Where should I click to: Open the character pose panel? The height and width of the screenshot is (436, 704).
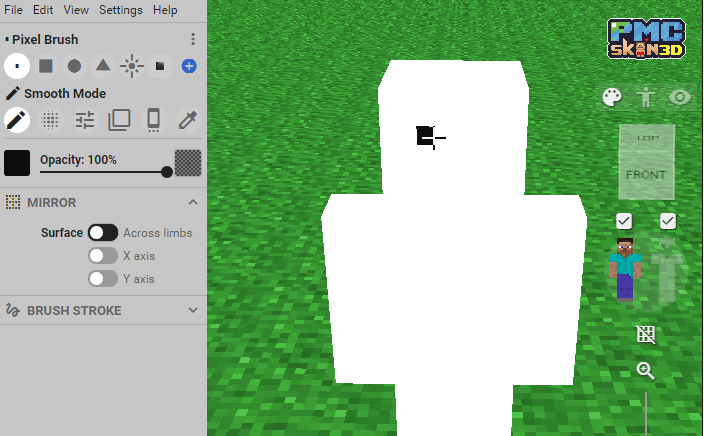pyautogui.click(x=646, y=97)
